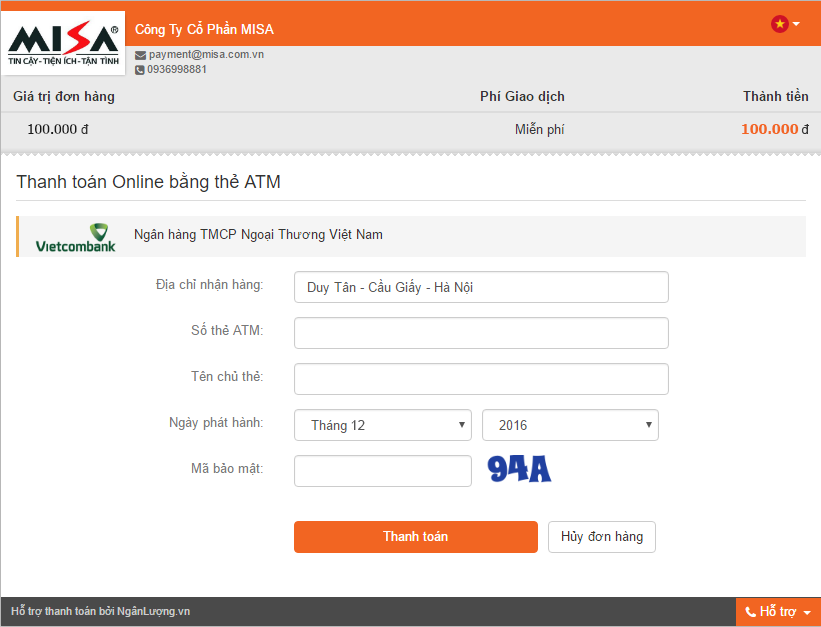Click the Tên chủ thẻ label
Image resolution: width=821 pixels, height=627 pixels.
point(227,377)
